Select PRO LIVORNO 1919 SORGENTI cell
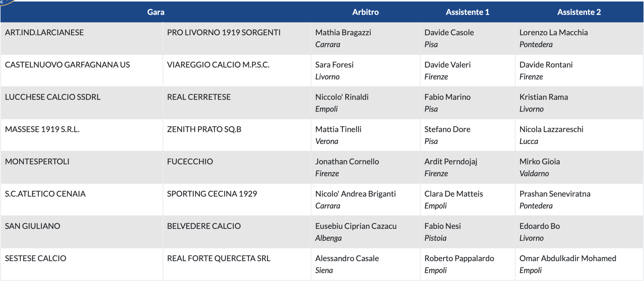This screenshot has height=281, width=644. (224, 32)
